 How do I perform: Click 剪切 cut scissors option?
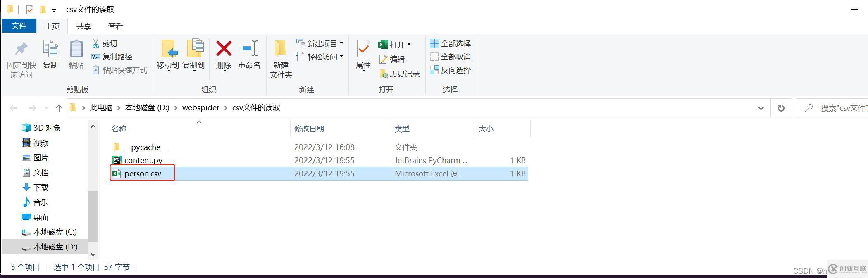point(105,43)
